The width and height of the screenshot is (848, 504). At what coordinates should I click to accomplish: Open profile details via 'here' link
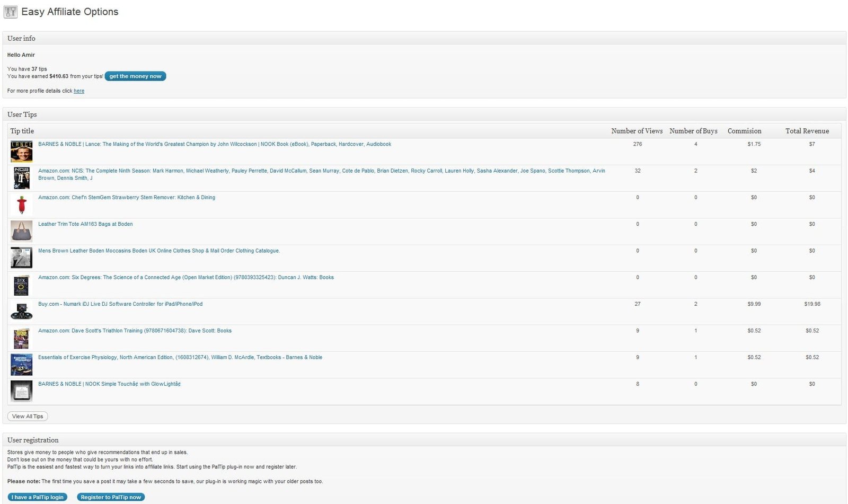pos(78,91)
